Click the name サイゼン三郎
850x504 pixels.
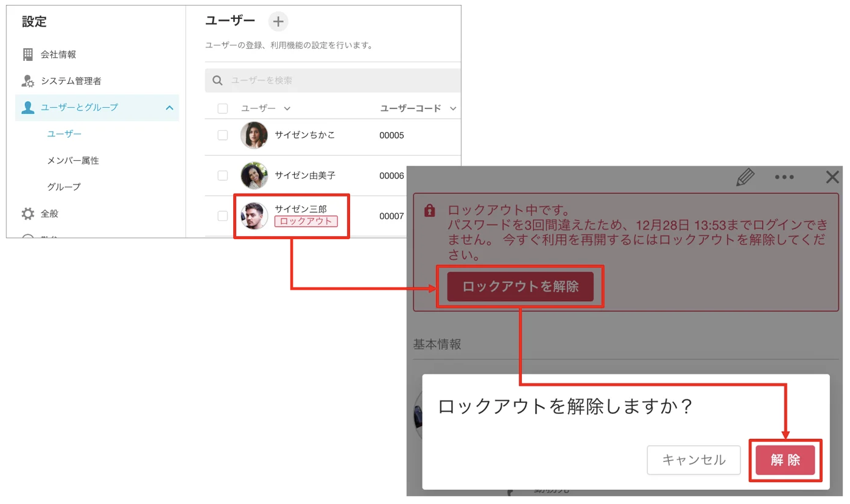(300, 209)
